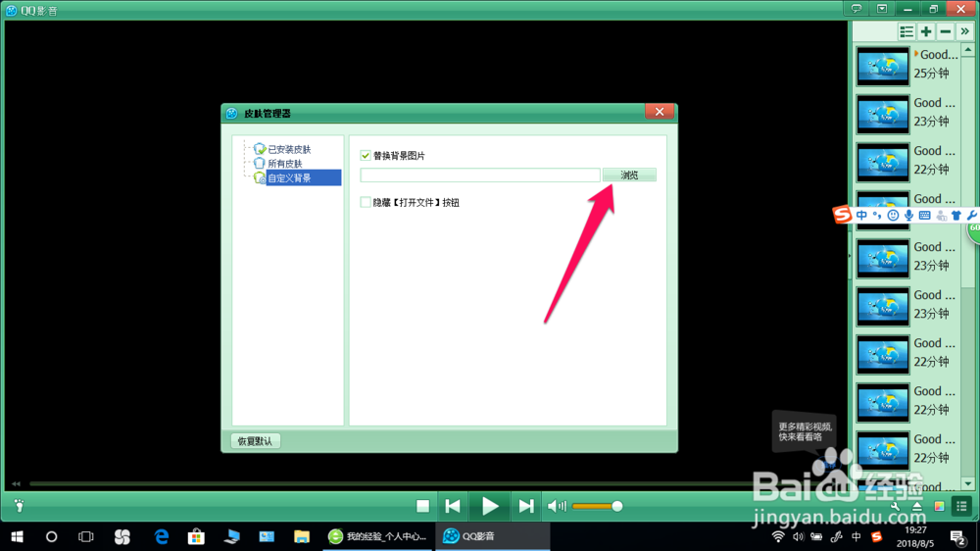Click the 中 input indicator in system tray
Screen dimensions: 980x551
point(857,536)
